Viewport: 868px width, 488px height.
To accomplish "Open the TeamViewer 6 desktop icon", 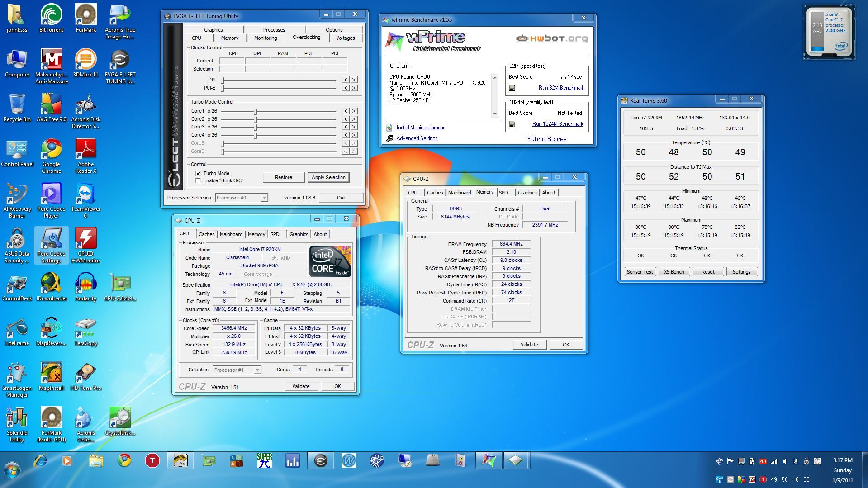I will 85,200.
